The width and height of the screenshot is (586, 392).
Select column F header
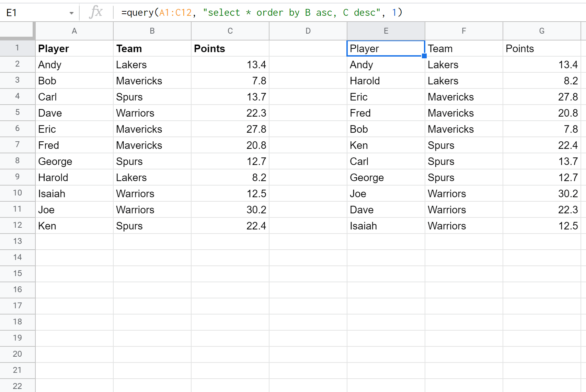(x=464, y=31)
